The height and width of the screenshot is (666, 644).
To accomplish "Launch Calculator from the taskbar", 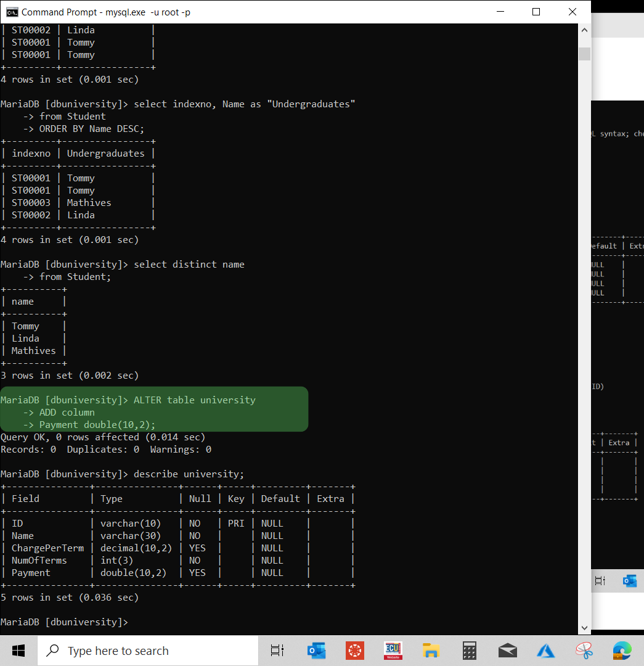I will (x=469, y=650).
